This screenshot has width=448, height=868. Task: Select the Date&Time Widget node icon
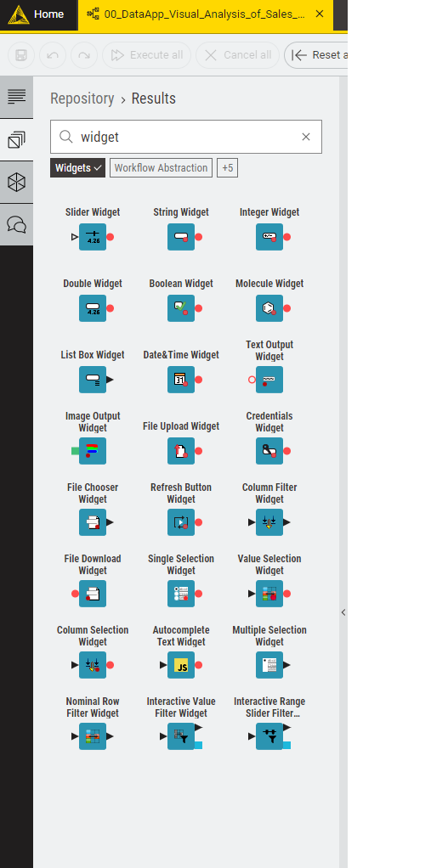point(181,380)
